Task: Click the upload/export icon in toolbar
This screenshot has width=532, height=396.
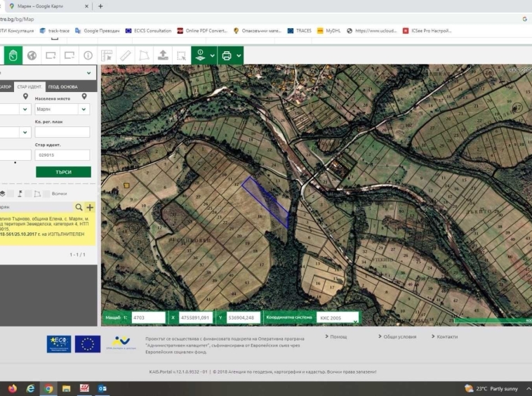Action: click(x=163, y=55)
